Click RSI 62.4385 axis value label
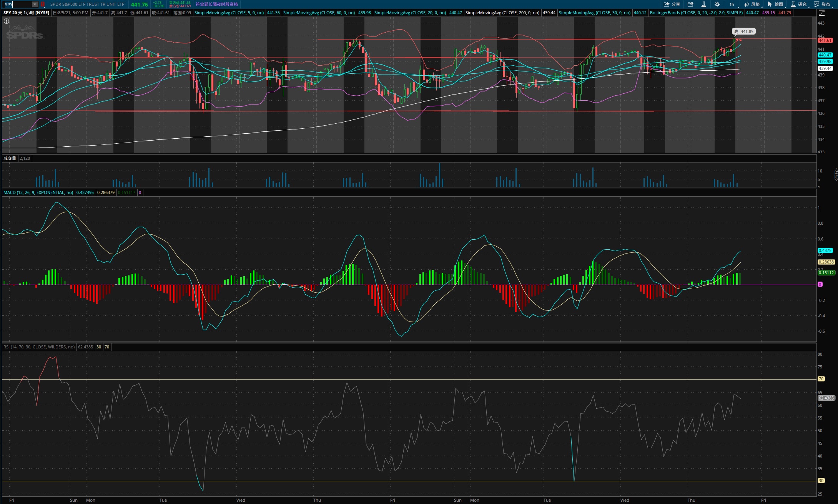This screenshot has height=504, width=838. [826, 398]
